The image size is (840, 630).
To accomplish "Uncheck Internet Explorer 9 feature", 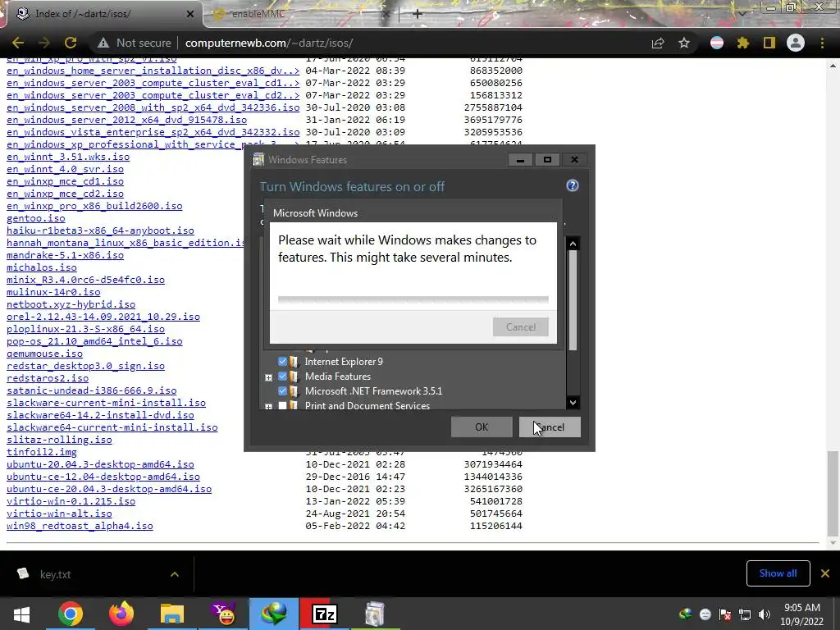I will tap(282, 362).
